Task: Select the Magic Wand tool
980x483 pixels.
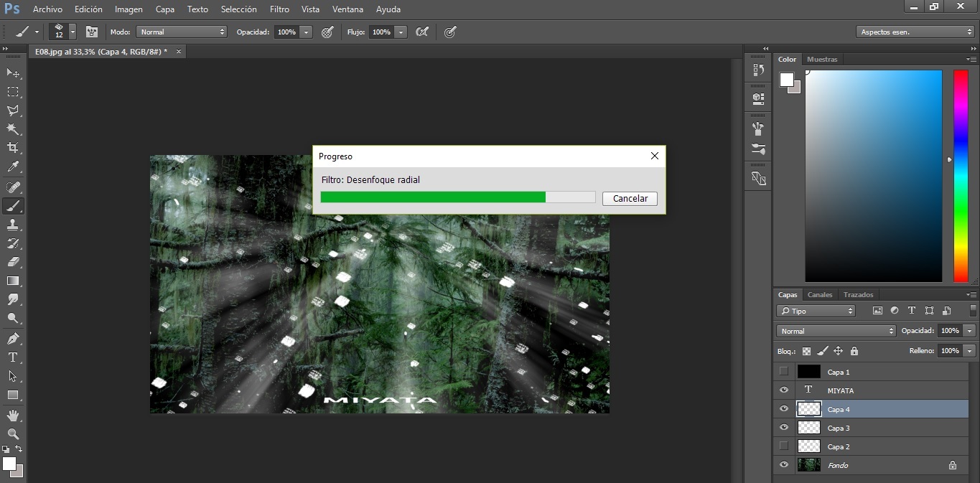Action: tap(13, 129)
